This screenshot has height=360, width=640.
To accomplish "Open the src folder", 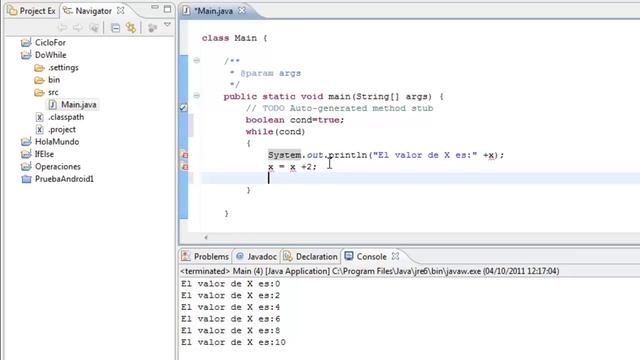I will pyautogui.click(x=53, y=92).
